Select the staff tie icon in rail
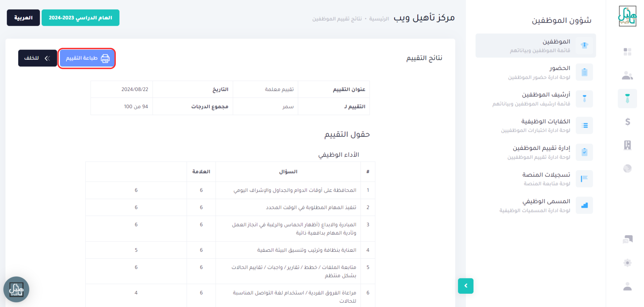Viewport: 644px width, 307px height. tap(627, 98)
